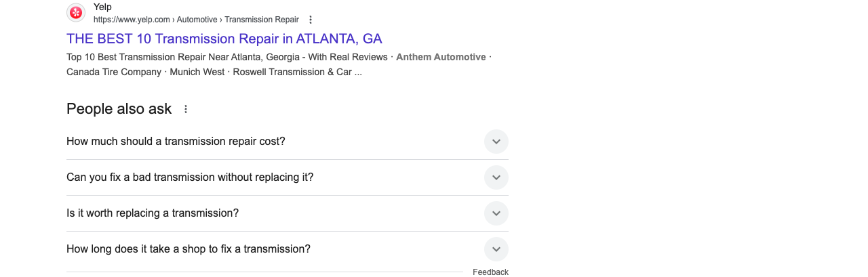The height and width of the screenshot is (277, 868).
Task: Click the People also ask heading
Action: point(119,109)
